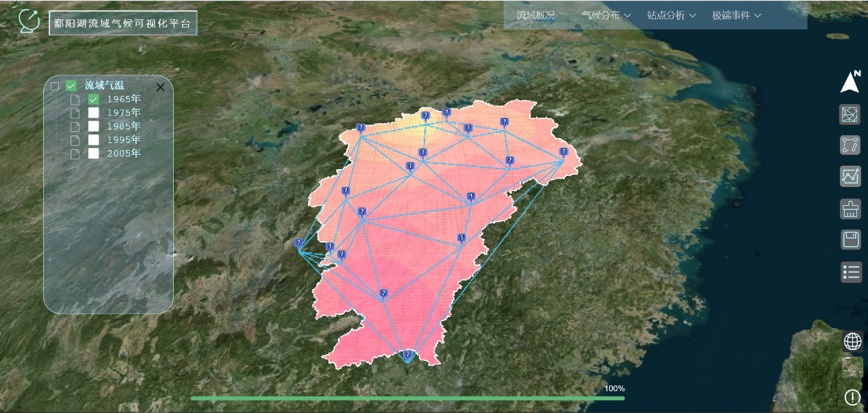Image resolution: width=868 pixels, height=413 pixels.
Task: Close the 流域气温 layer panel
Action: pyautogui.click(x=160, y=87)
